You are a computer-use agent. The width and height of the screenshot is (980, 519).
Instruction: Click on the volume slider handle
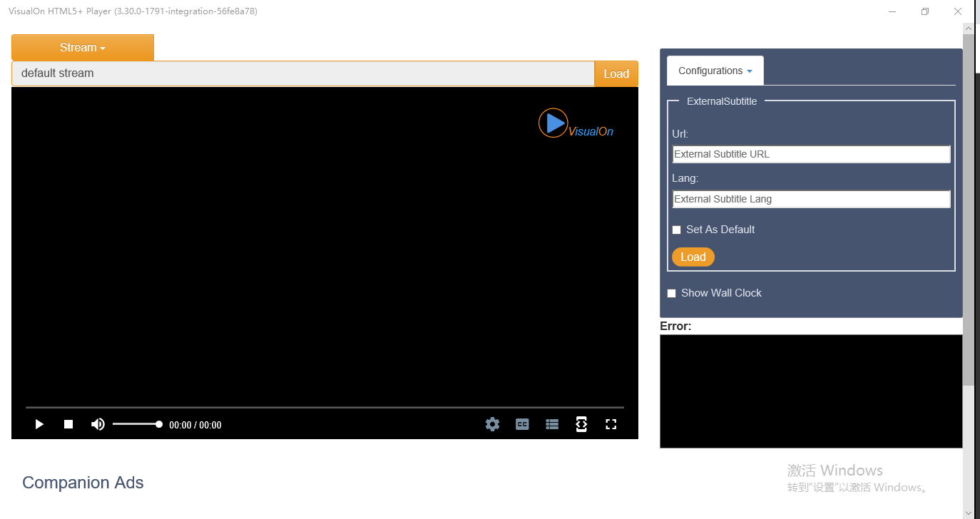coord(159,424)
